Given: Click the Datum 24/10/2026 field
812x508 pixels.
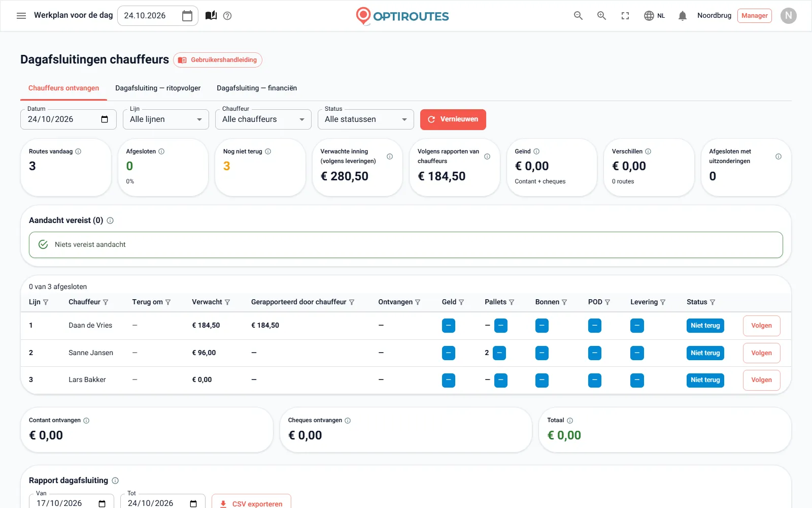Looking at the screenshot, I should pyautogui.click(x=69, y=119).
